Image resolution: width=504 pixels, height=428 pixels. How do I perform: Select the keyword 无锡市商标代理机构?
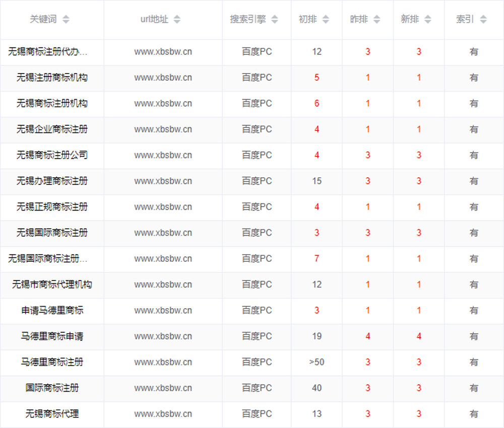point(52,284)
